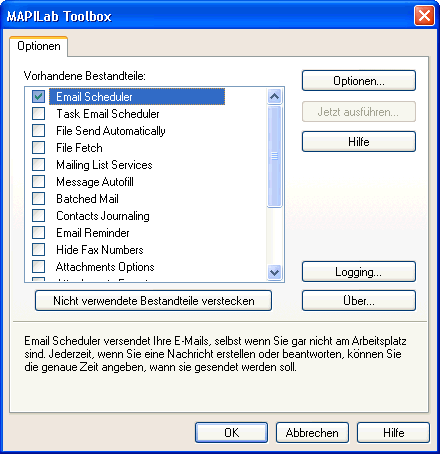
Task: Check the File Fetch component box
Action: pyautogui.click(x=39, y=148)
